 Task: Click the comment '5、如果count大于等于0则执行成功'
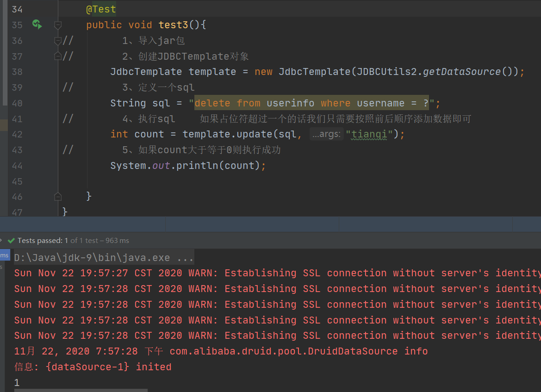point(201,150)
